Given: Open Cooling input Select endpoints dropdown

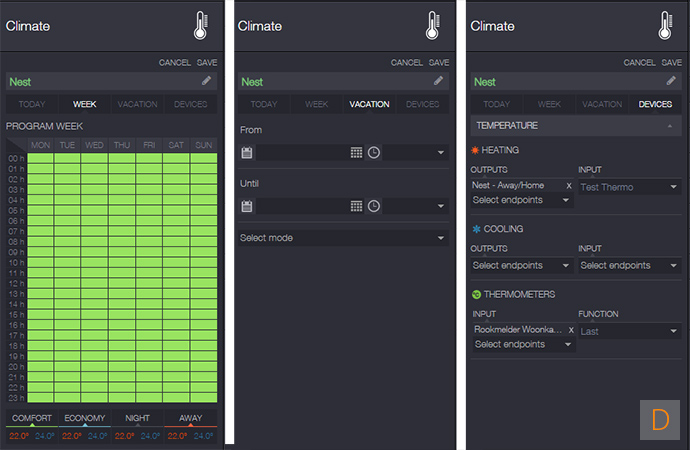Looking at the screenshot, I should (x=630, y=265).
